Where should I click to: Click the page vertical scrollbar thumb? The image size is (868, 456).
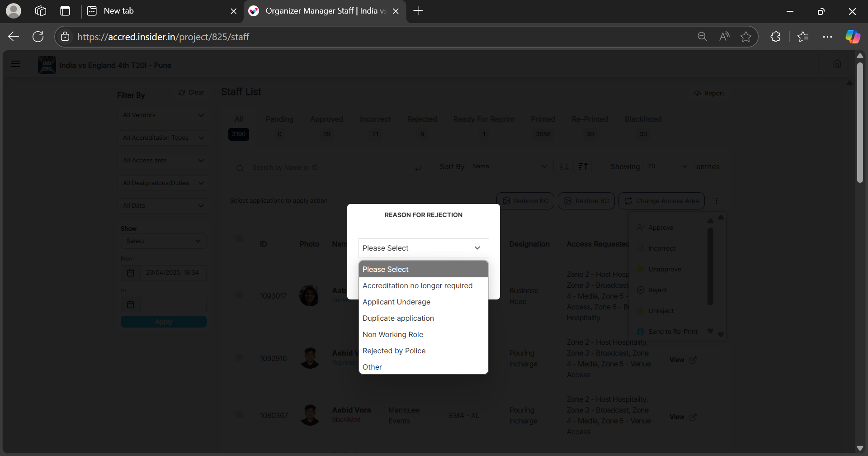[x=860, y=122]
